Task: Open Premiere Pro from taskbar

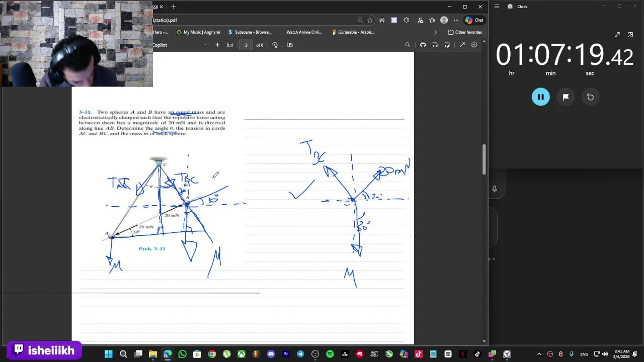Action: (286, 354)
